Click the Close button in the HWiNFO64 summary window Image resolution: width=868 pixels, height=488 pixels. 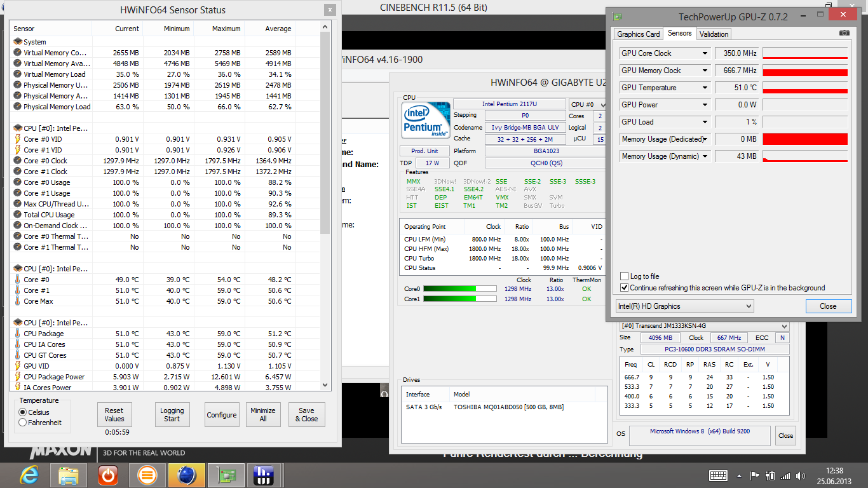click(786, 435)
